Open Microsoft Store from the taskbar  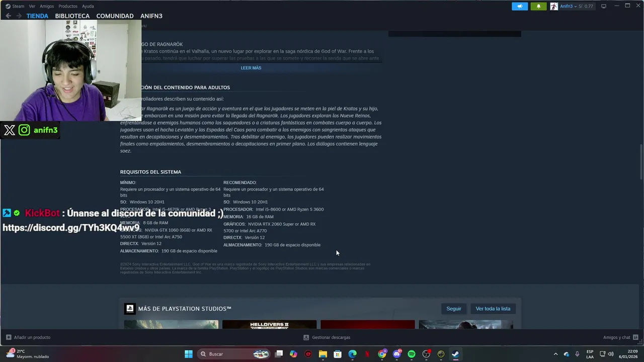[338, 354]
